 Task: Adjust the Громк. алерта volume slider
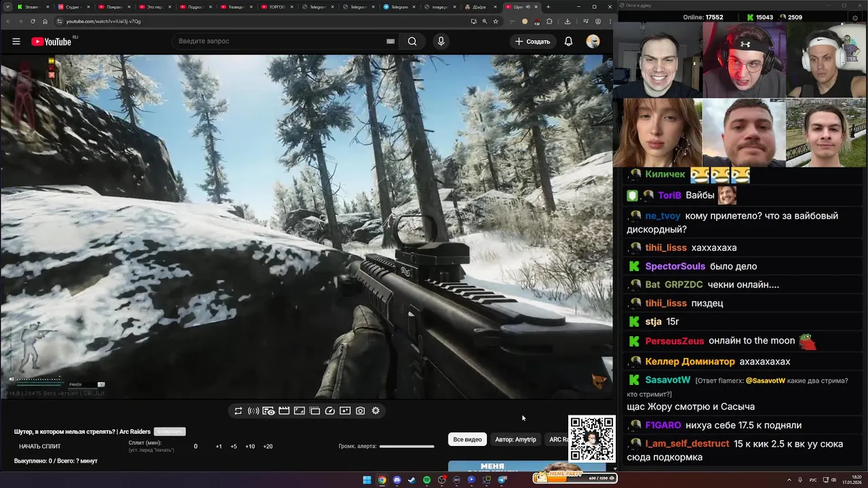(407, 447)
